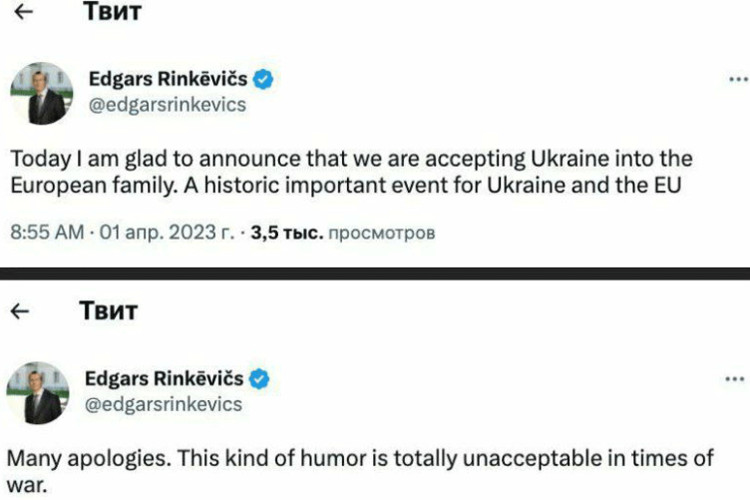Go back using the arrow above the apology tweet

[x=21, y=311]
